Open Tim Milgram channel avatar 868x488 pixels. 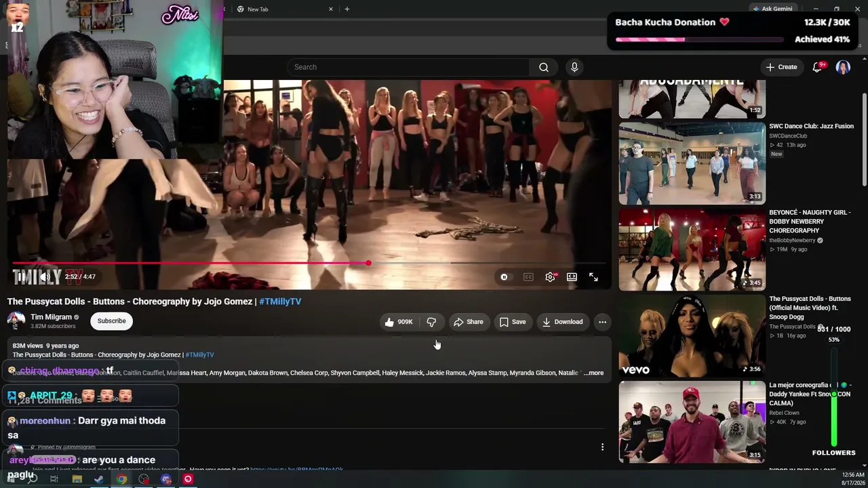[x=16, y=321]
